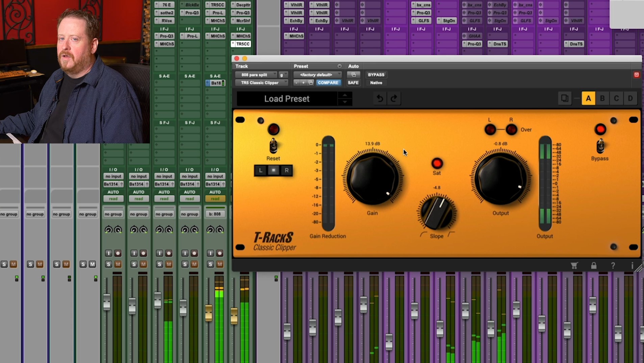644x363 pixels.
Task: Open the BlckBx insert slot
Action: [x=190, y=5]
